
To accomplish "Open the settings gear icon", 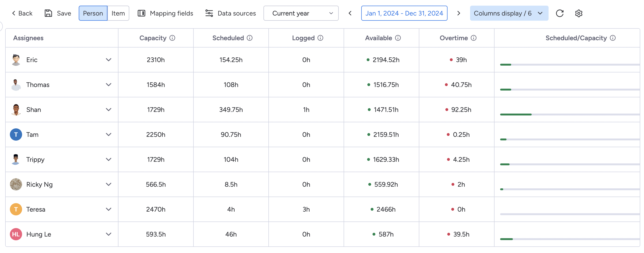I will (578, 13).
